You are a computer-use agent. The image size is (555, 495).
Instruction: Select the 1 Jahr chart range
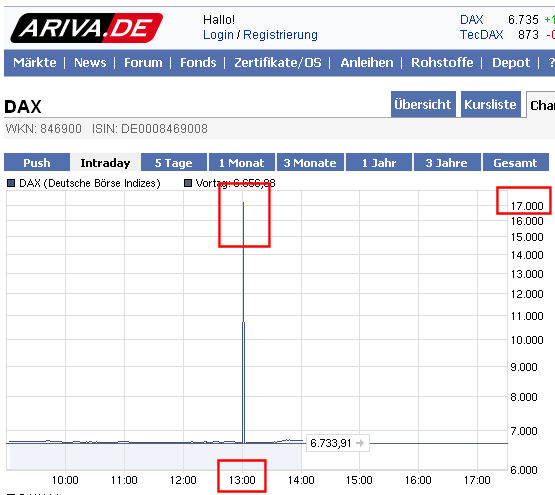[x=378, y=163]
